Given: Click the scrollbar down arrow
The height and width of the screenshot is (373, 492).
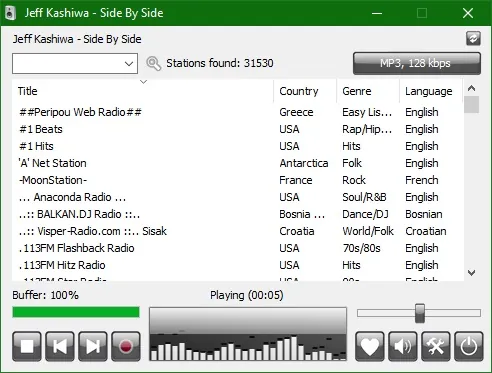Looking at the screenshot, I should point(471,273).
